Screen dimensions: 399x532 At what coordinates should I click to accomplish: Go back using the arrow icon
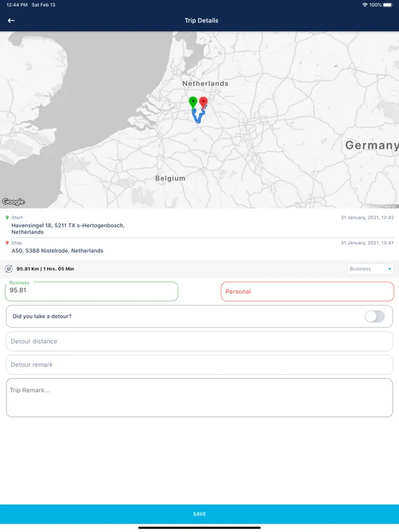pyautogui.click(x=11, y=20)
